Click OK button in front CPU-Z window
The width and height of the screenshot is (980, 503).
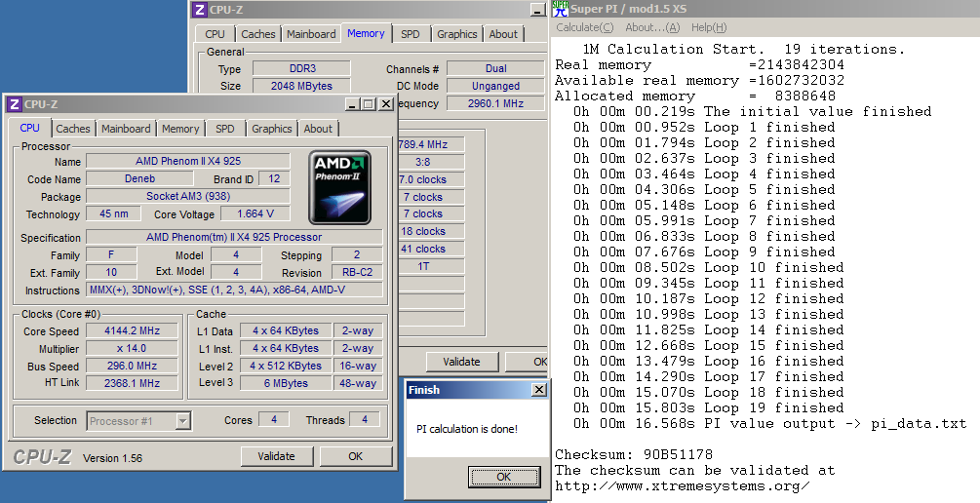click(x=356, y=456)
